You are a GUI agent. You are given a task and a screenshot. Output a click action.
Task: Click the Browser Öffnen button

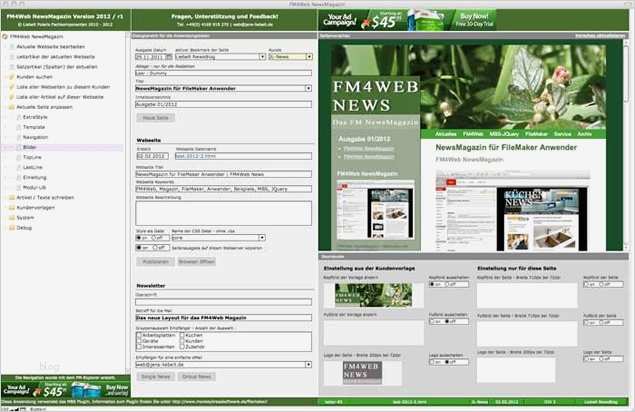196,262
